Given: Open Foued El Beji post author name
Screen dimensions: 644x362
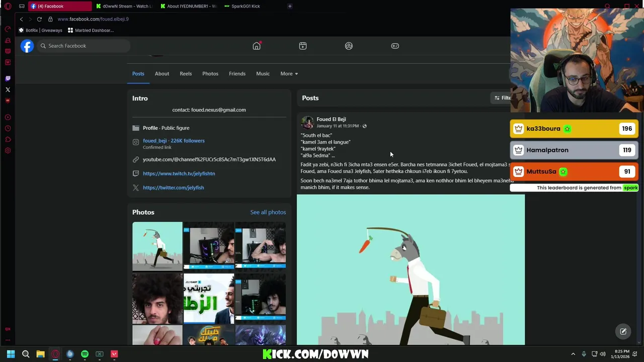Looking at the screenshot, I should click(331, 119).
